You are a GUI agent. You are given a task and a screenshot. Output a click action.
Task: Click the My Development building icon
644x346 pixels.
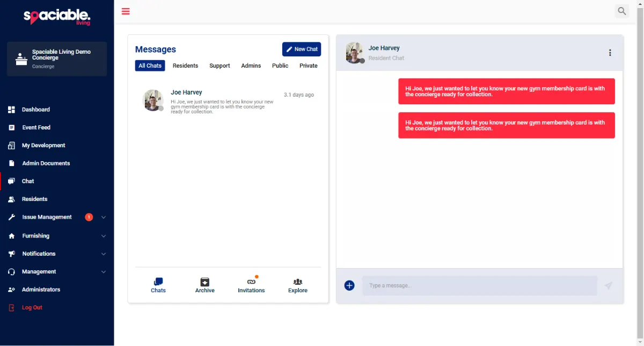click(11, 146)
